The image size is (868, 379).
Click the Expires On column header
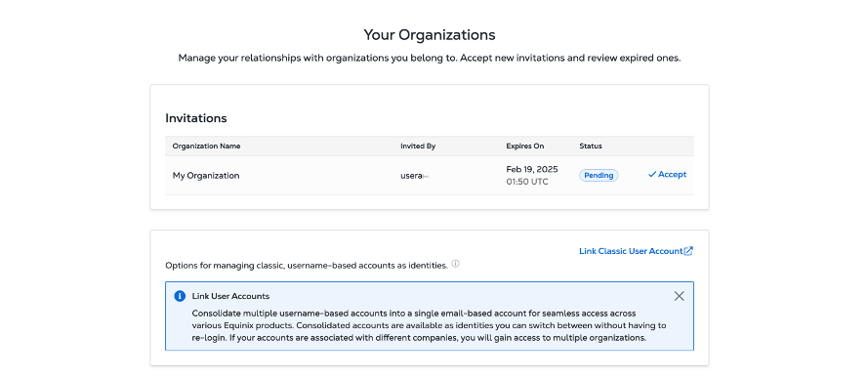pyautogui.click(x=524, y=147)
